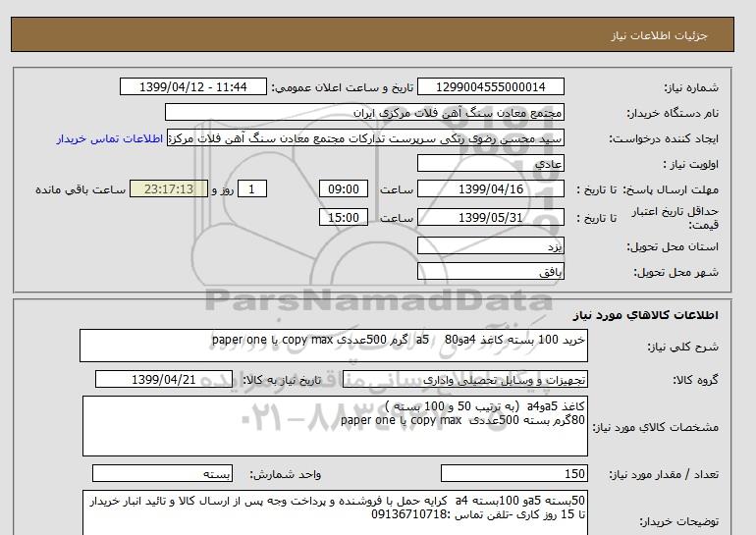
Task: Select the label ایجاد کننده درخواست
Action: pos(664,138)
